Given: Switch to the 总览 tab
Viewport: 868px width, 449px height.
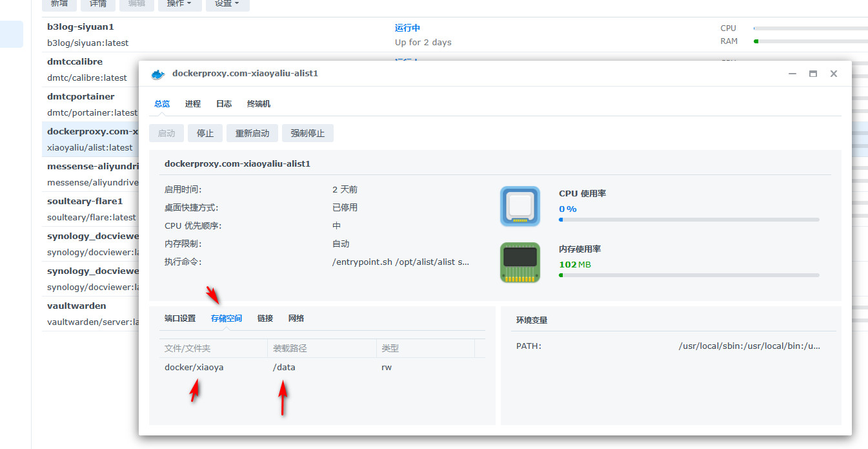Looking at the screenshot, I should 162,103.
